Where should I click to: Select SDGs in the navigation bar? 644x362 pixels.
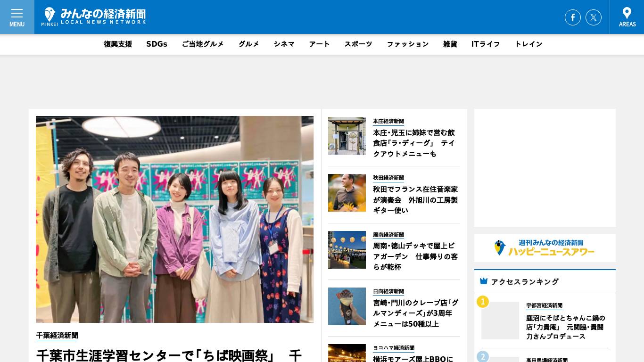pos(157,44)
